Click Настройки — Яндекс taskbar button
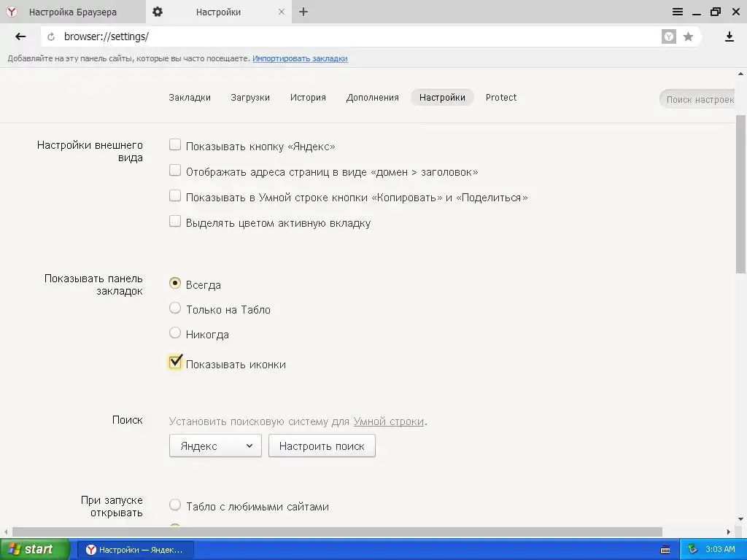 coord(135,550)
